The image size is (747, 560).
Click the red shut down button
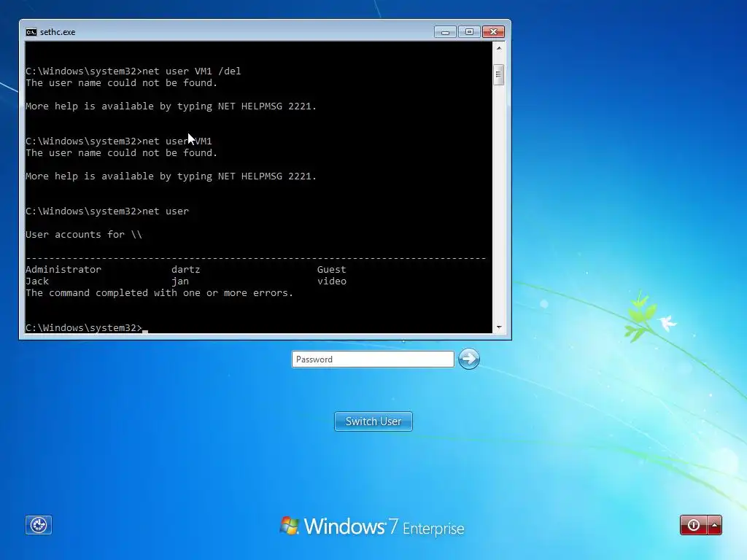(x=694, y=525)
